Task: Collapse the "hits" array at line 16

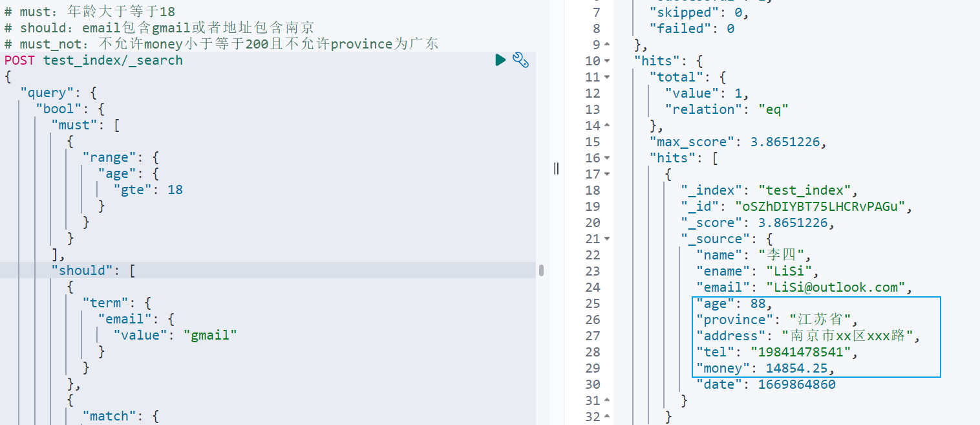Action: tap(606, 158)
